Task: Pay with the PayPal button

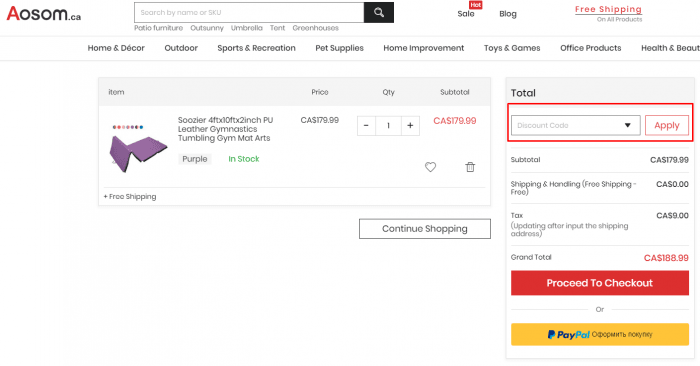Action: tap(600, 334)
